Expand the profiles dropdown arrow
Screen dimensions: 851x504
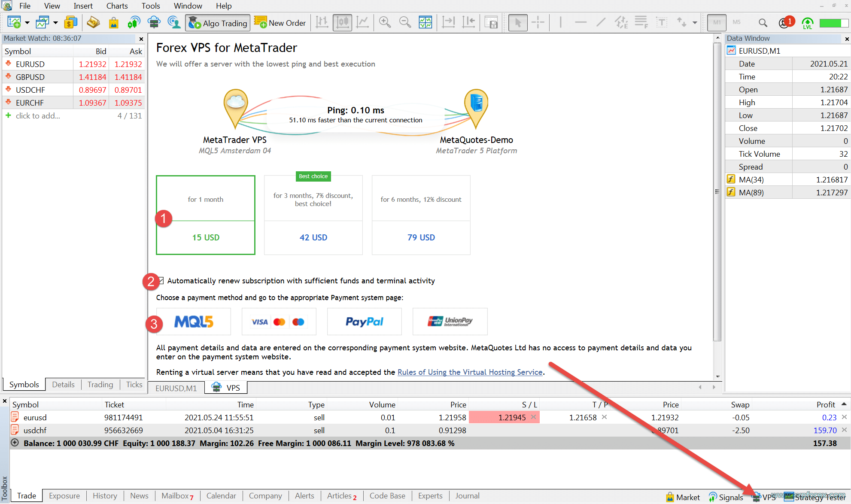pos(55,23)
